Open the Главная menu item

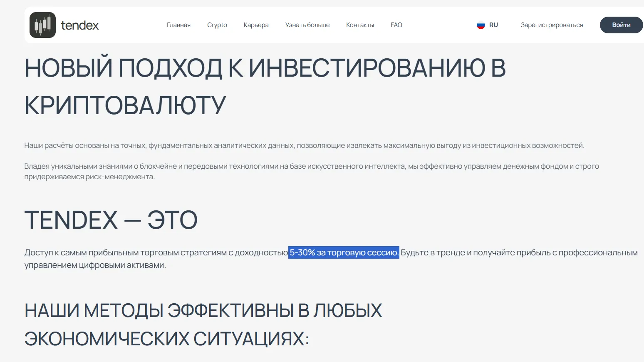[x=178, y=25]
